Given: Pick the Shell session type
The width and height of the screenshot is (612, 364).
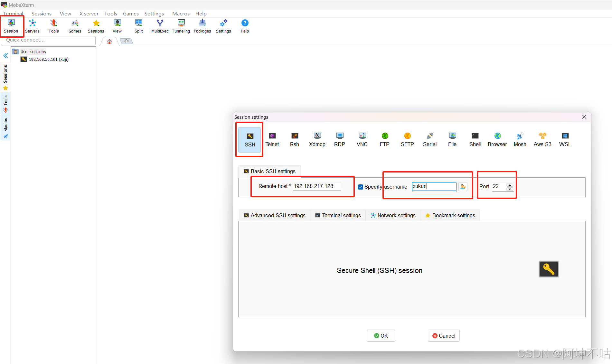Looking at the screenshot, I should [475, 140].
